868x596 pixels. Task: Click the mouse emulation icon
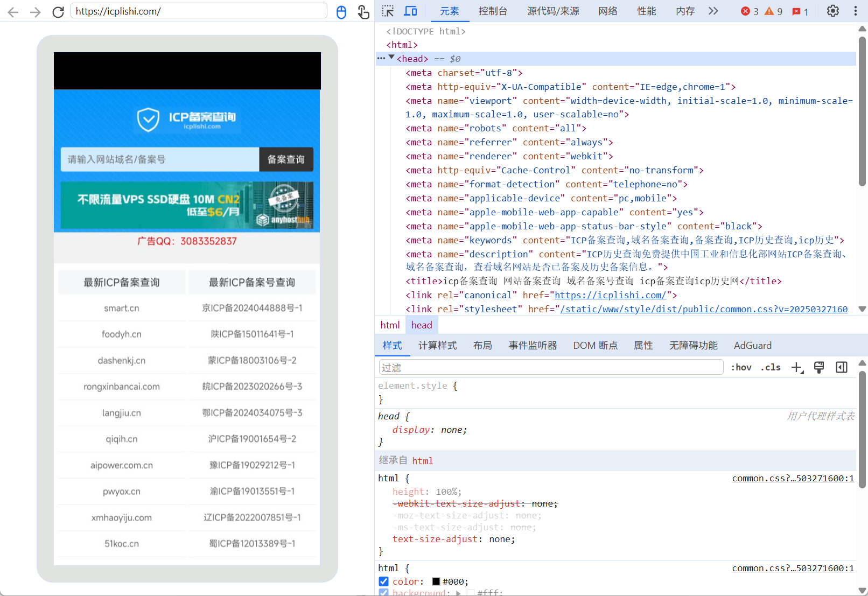tap(341, 12)
